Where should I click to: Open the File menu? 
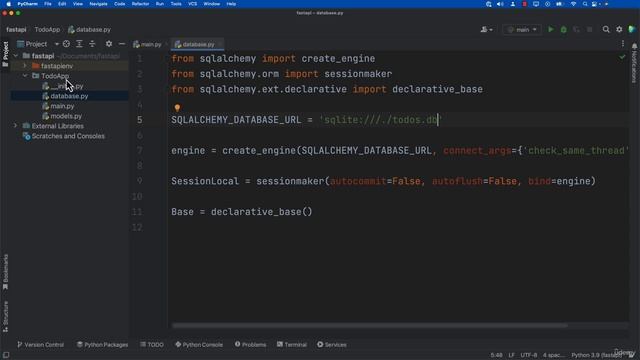(x=48, y=4)
